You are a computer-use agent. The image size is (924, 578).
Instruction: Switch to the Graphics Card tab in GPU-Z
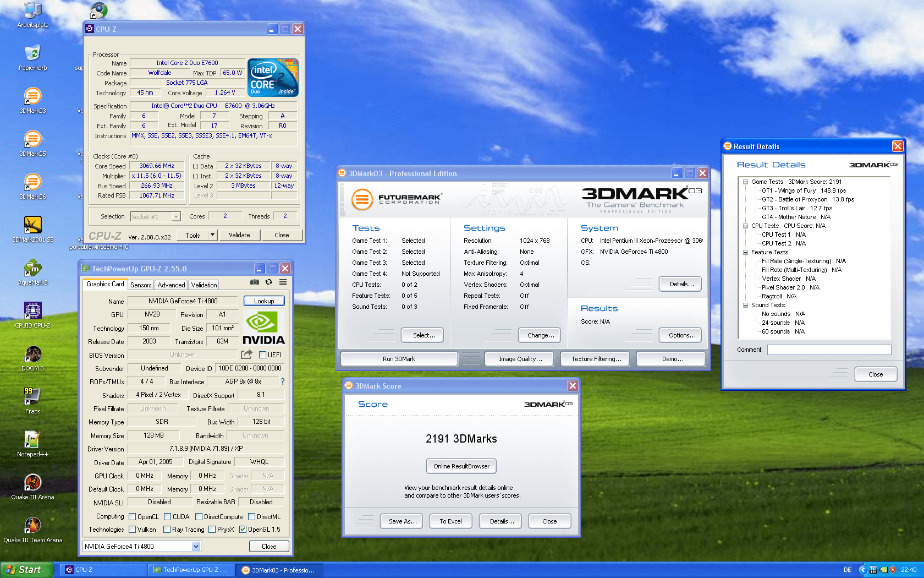pos(106,284)
